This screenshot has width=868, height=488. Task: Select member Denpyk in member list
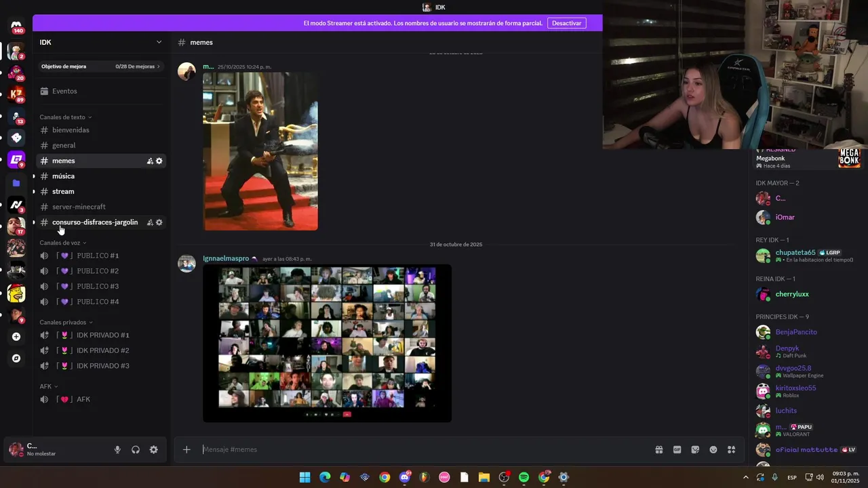(808, 352)
